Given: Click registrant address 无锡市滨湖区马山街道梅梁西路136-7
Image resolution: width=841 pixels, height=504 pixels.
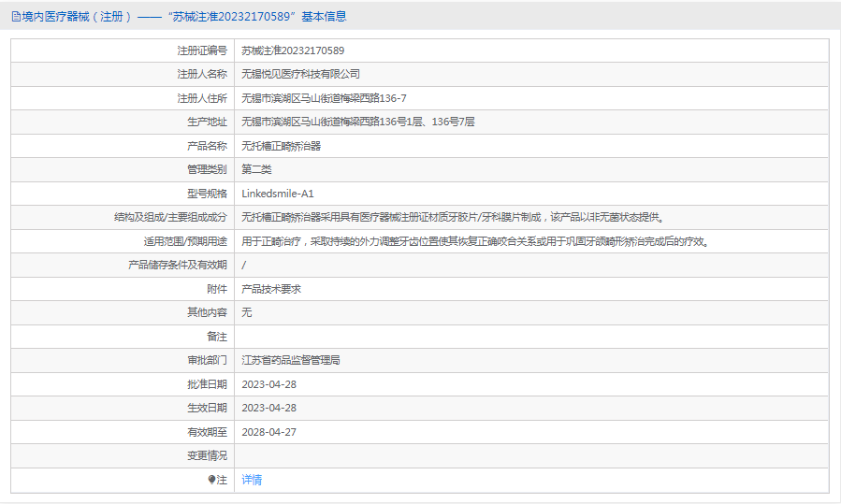Looking at the screenshot, I should pos(324,98).
